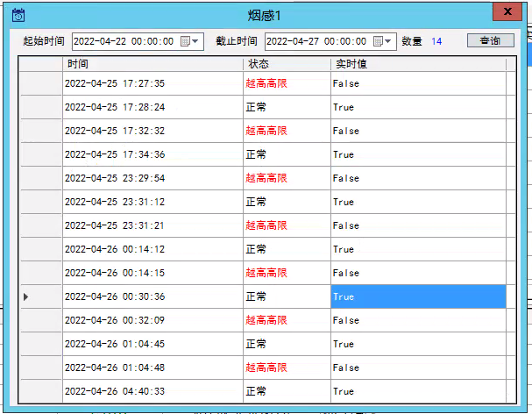
Task: Select time cell 2022-04-25 23:31:12
Action: 153,202
